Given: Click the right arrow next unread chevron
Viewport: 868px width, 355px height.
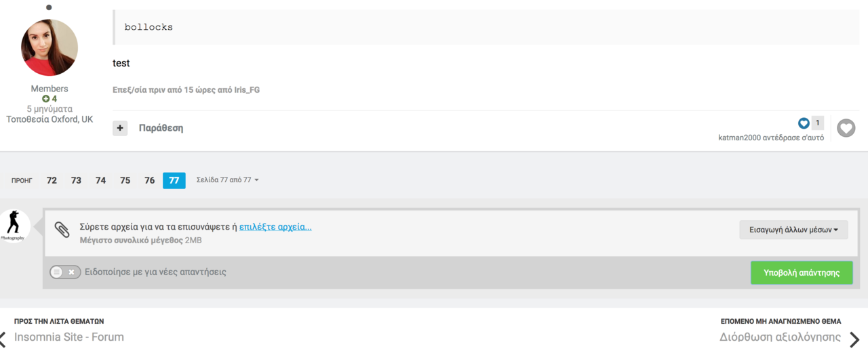Looking at the screenshot, I should click(854, 340).
